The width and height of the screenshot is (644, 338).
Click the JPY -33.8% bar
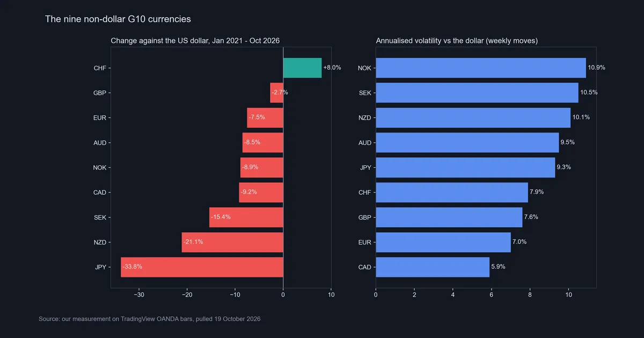[x=202, y=267]
